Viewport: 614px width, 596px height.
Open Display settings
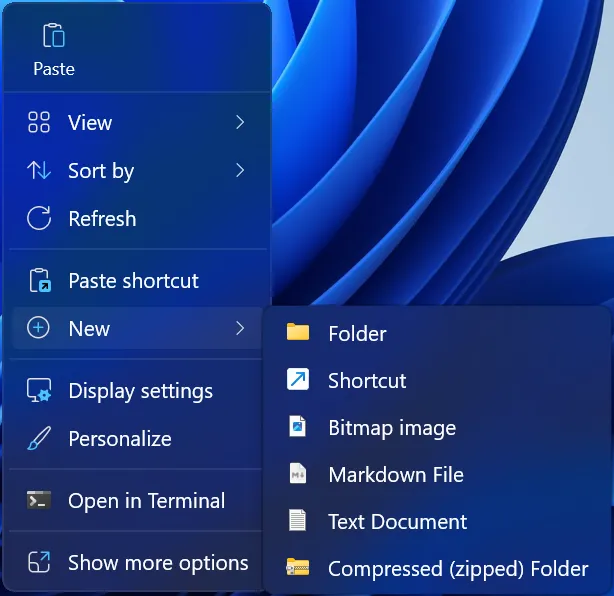[x=140, y=391]
